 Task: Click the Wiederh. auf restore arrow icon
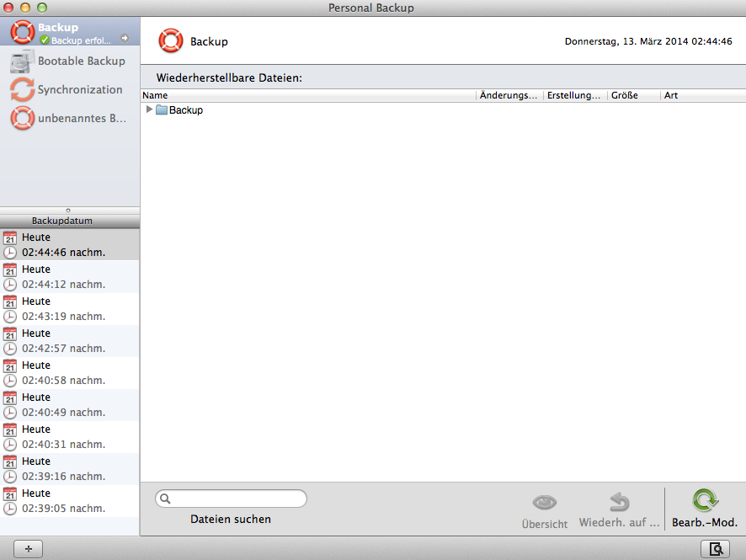point(620,502)
